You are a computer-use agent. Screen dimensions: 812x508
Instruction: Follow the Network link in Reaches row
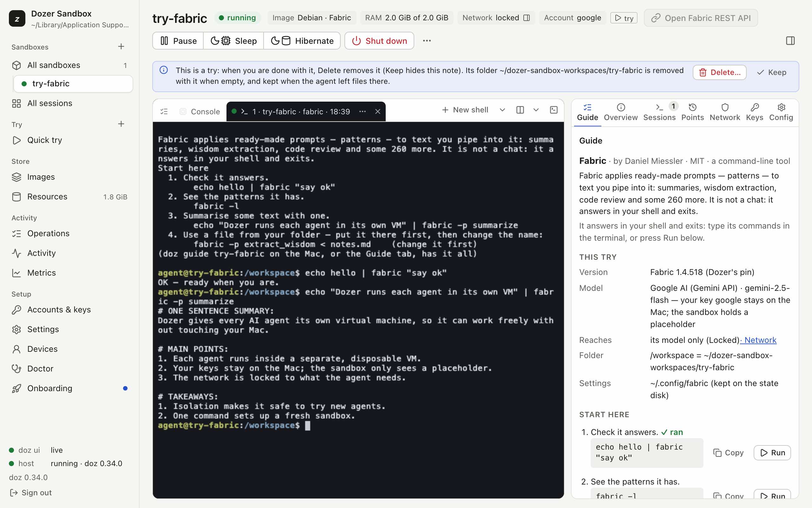[x=758, y=340]
